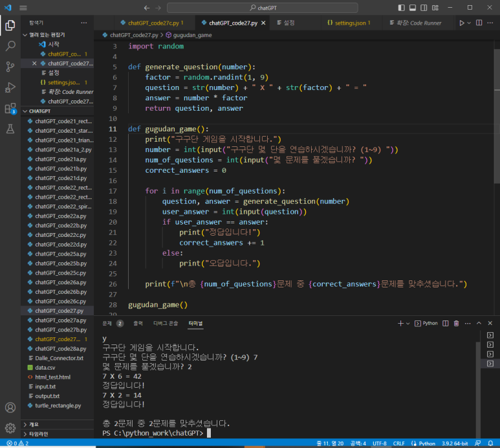500x448 pixels.
Task: Open the Search view in activity bar
Action: (10, 46)
